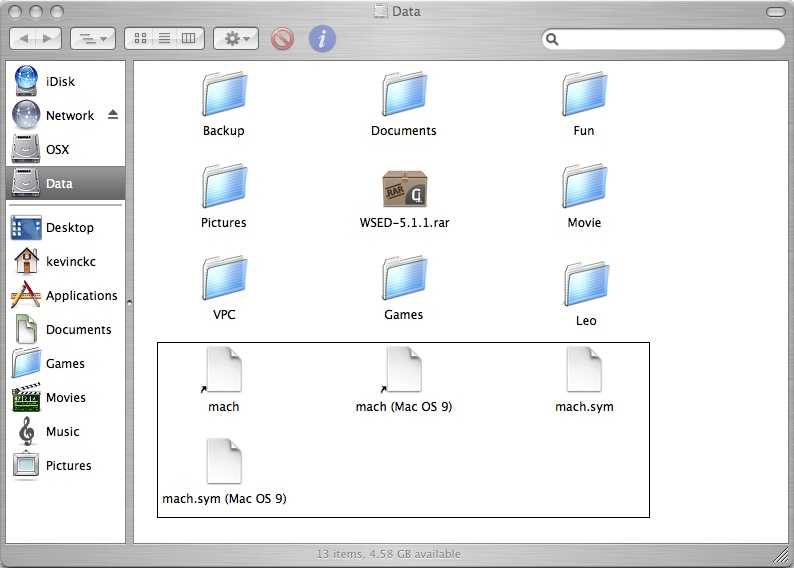Select Music in the sidebar

pyautogui.click(x=62, y=431)
